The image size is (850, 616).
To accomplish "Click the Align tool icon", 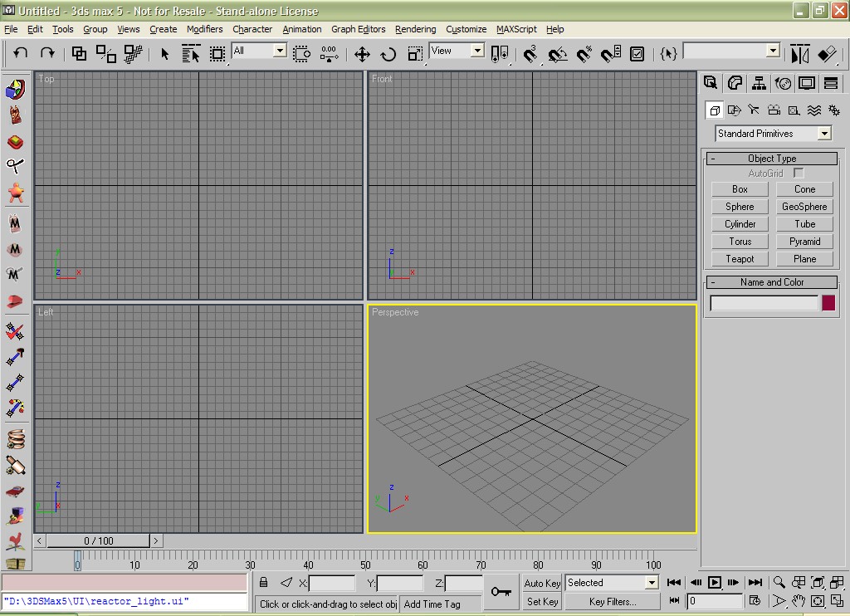I will [x=828, y=54].
